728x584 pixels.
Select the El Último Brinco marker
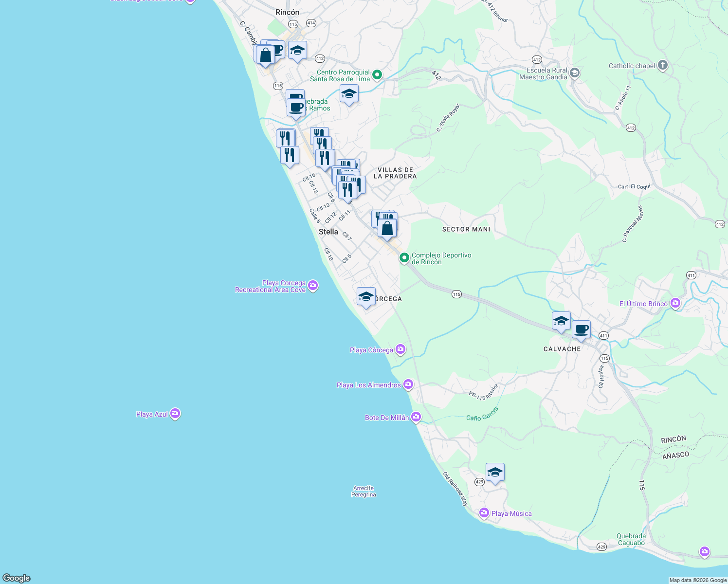coord(675,303)
